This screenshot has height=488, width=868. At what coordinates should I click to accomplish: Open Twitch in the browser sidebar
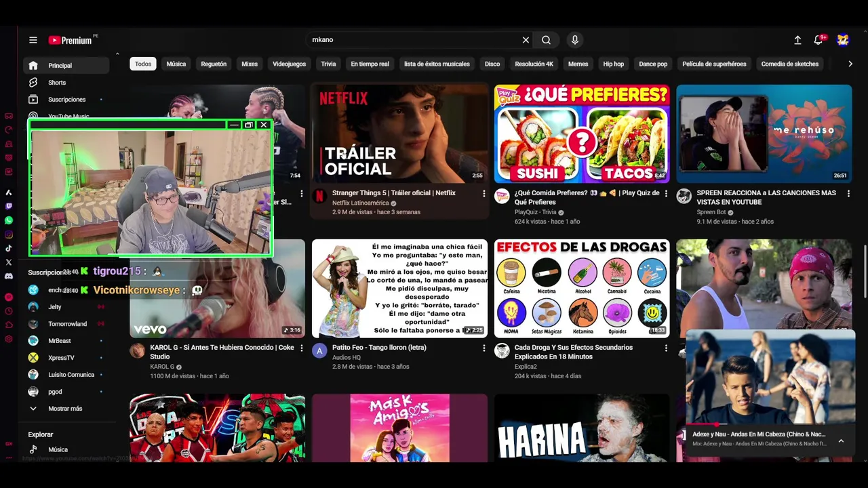tap(9, 206)
